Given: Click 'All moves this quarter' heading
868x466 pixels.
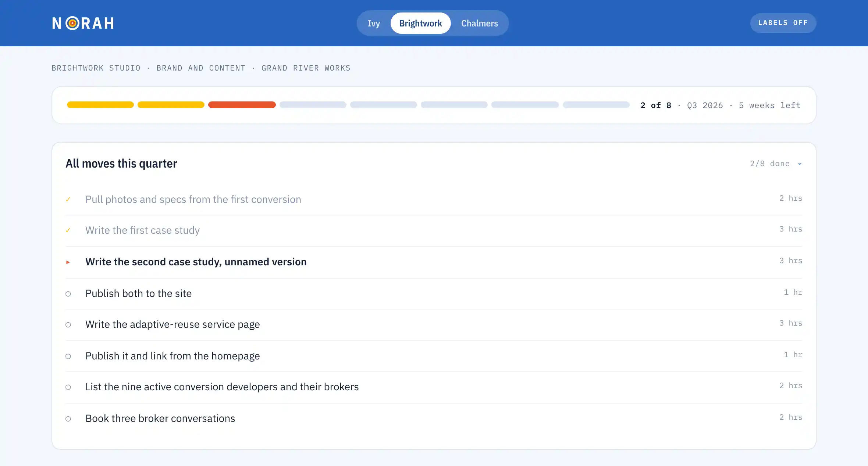Looking at the screenshot, I should 121,164.
